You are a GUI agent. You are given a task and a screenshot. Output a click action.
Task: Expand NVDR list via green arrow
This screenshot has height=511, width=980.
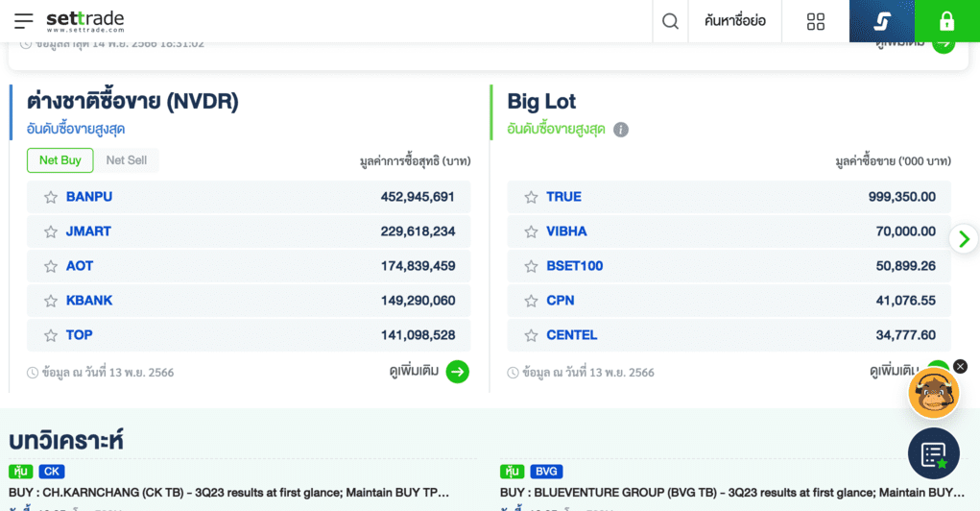click(458, 372)
